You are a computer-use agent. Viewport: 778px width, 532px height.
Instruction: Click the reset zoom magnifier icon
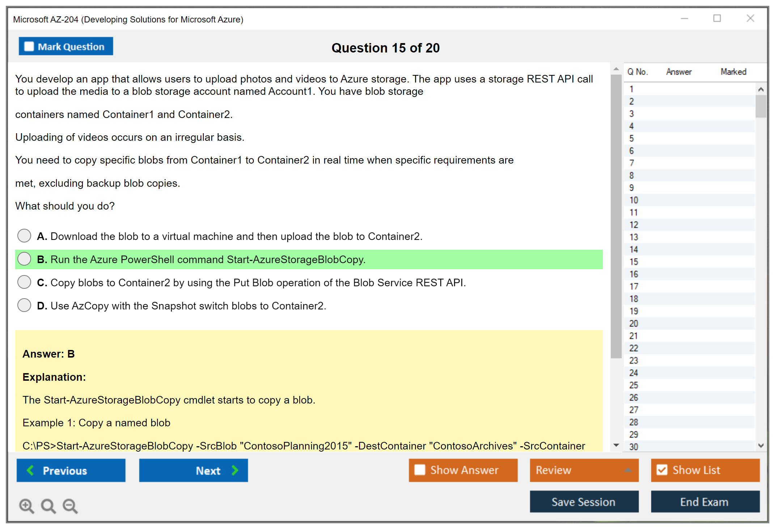48,506
